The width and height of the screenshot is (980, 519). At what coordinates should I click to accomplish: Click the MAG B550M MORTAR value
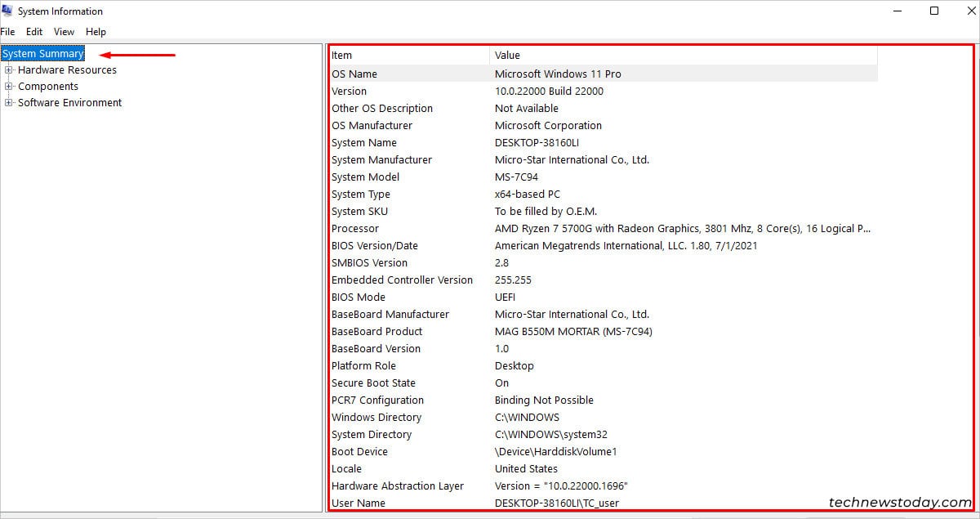[573, 331]
